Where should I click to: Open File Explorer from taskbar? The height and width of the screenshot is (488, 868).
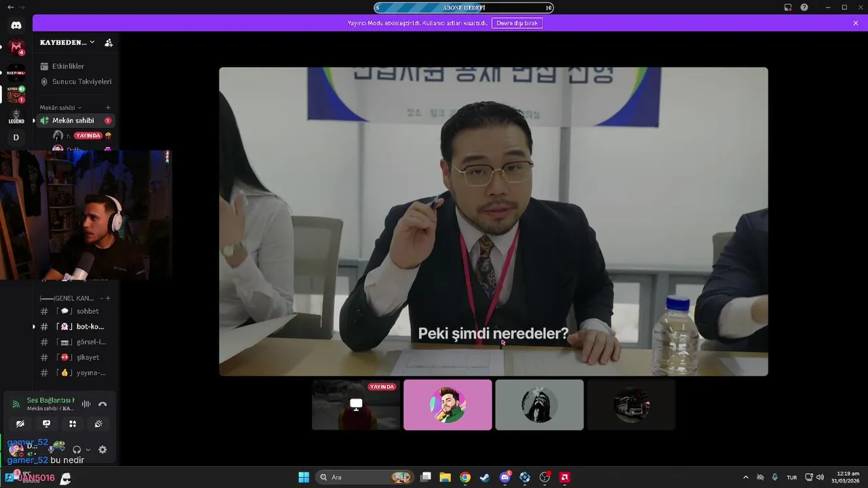pyautogui.click(x=445, y=477)
